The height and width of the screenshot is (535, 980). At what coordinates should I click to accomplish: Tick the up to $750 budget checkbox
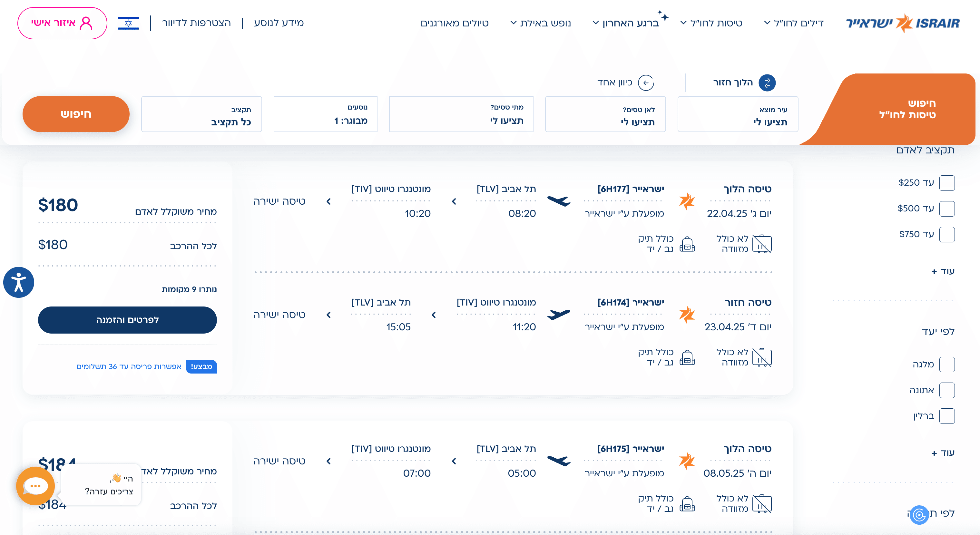[x=946, y=234]
